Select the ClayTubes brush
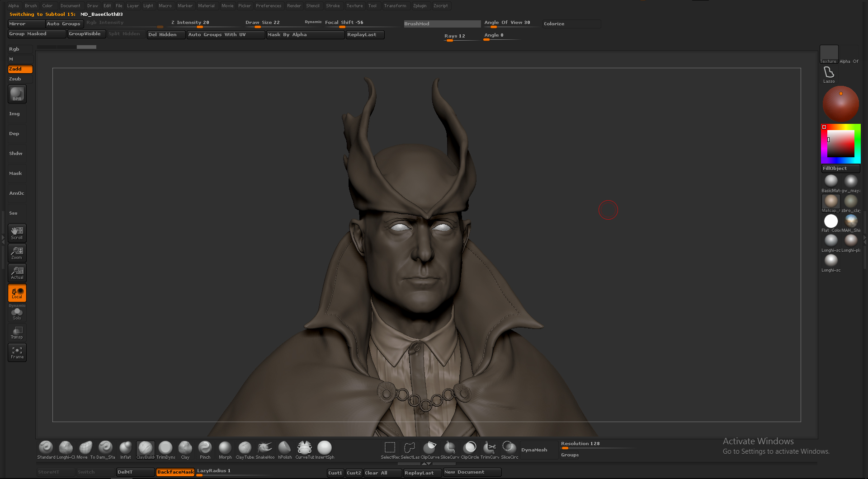The image size is (868, 479). pyautogui.click(x=245, y=450)
